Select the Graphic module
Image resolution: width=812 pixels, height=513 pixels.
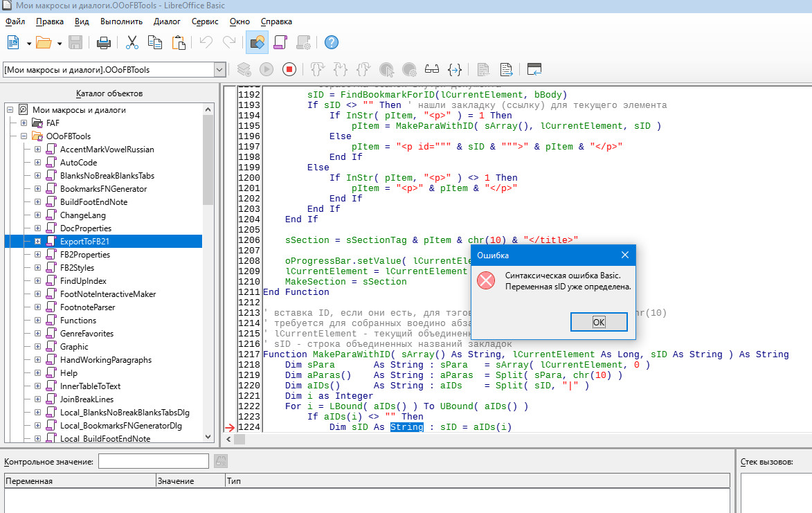pyautogui.click(x=74, y=347)
